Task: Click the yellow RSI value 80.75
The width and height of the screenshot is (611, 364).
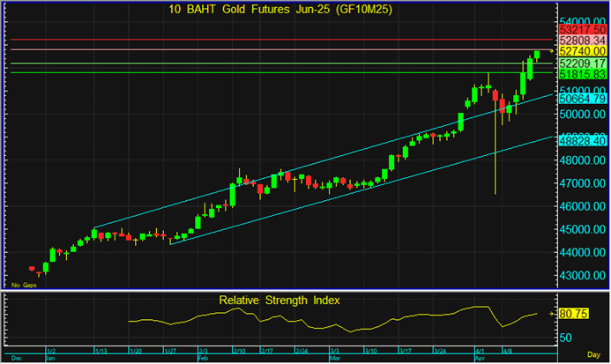Action: (573, 313)
